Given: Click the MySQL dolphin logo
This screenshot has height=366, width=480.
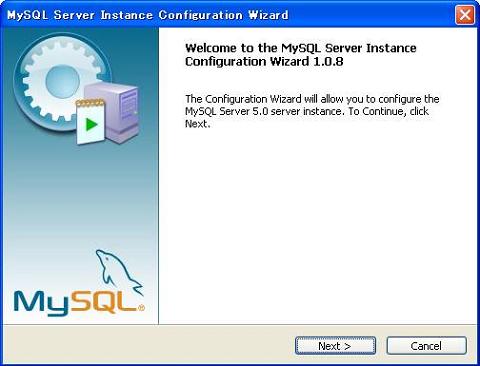Looking at the screenshot, I should 118,272.
